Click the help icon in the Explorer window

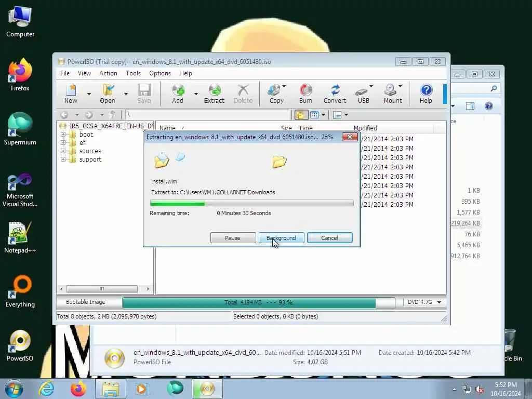[488, 106]
